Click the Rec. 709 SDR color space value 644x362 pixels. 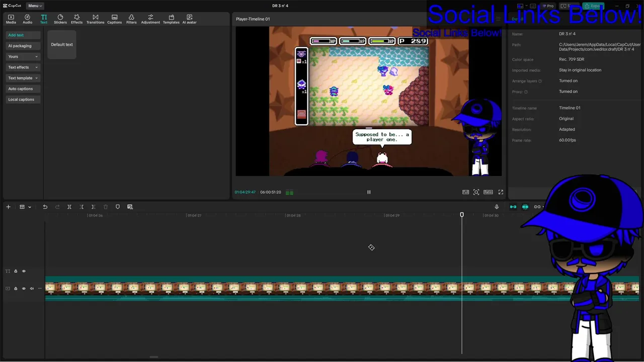(572, 59)
